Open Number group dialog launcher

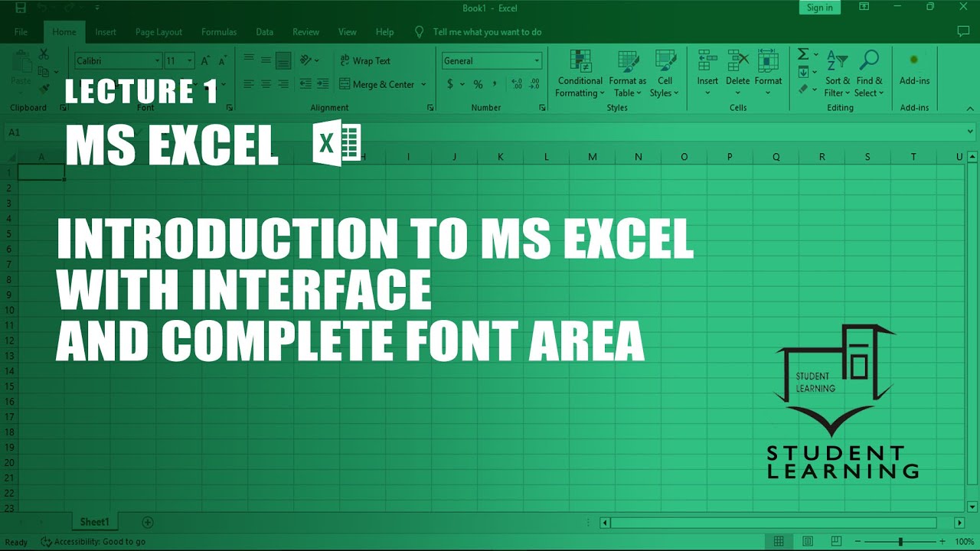(x=542, y=108)
